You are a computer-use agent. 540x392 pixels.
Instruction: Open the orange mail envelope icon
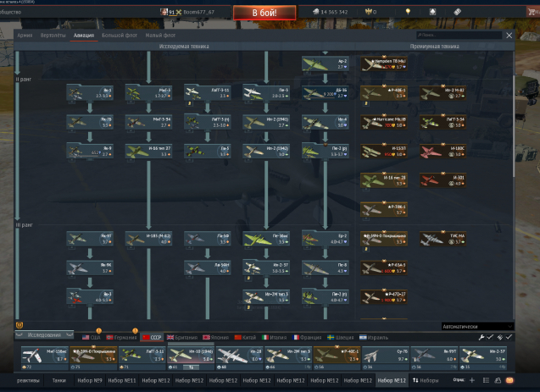coord(509,380)
